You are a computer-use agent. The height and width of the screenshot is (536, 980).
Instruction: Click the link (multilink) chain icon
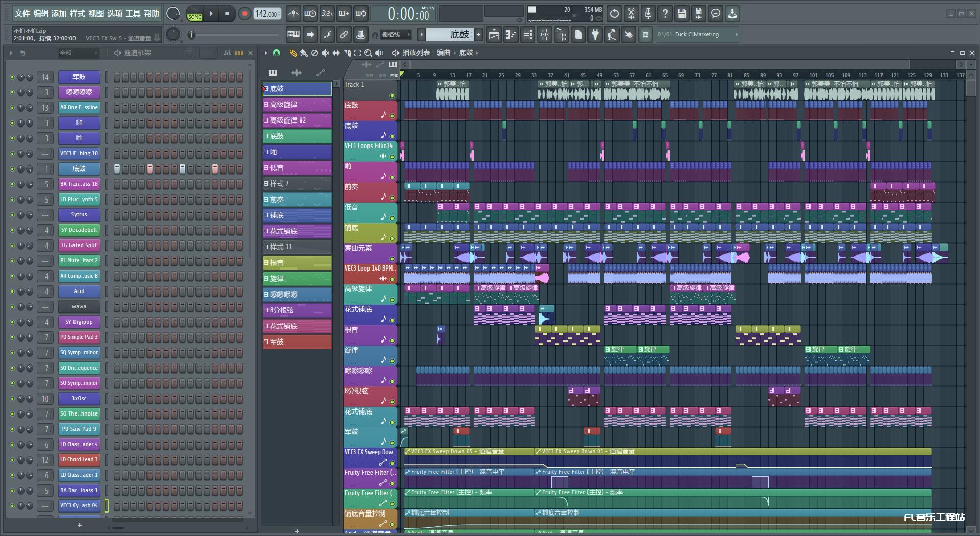(x=344, y=34)
